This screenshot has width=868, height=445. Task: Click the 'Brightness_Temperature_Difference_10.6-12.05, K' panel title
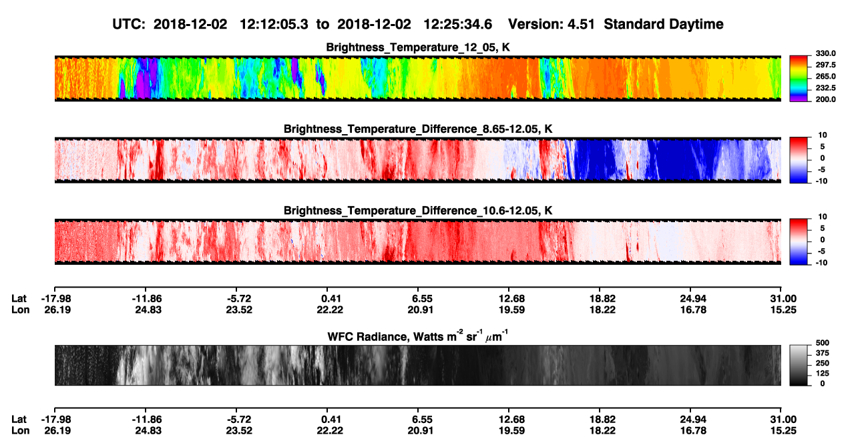tap(418, 211)
